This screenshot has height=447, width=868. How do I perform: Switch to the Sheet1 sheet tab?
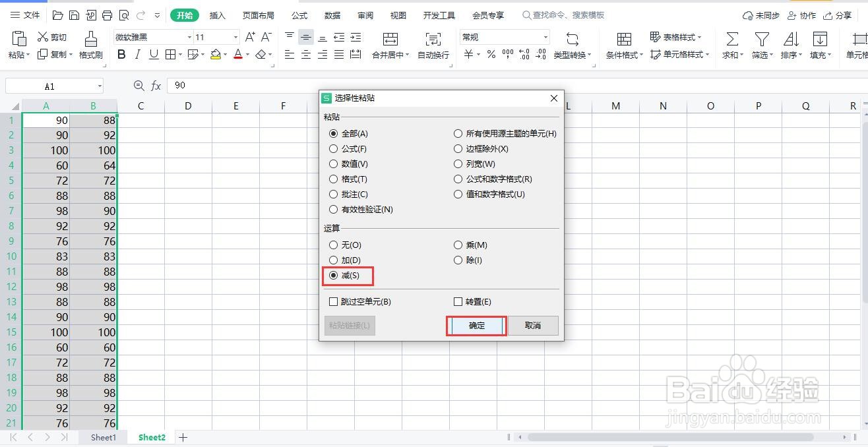103,437
